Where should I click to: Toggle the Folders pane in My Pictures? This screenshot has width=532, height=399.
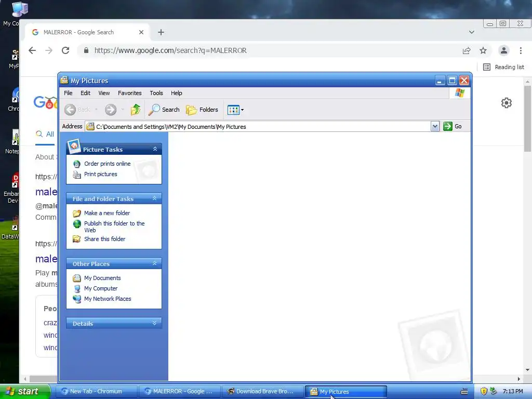[202, 110]
